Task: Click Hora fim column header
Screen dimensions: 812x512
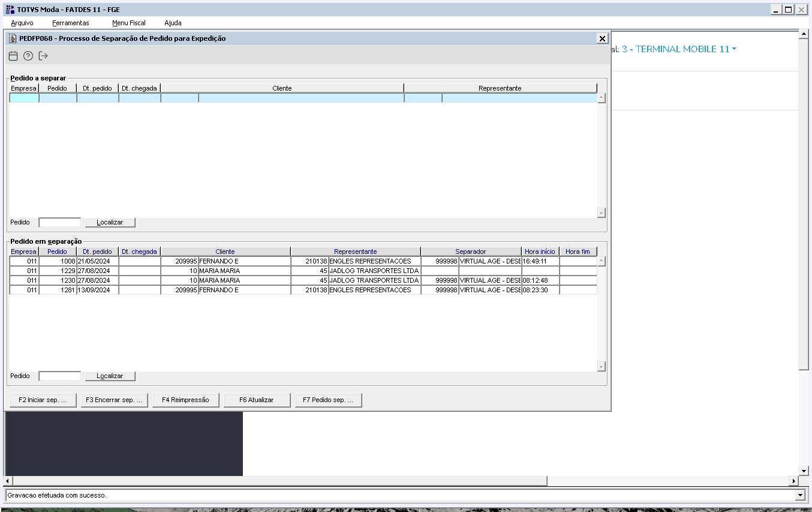Action: point(578,251)
